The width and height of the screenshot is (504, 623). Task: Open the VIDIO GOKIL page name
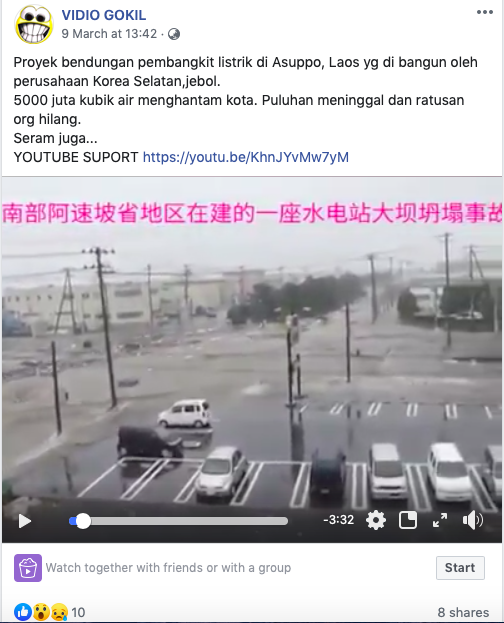(x=104, y=15)
